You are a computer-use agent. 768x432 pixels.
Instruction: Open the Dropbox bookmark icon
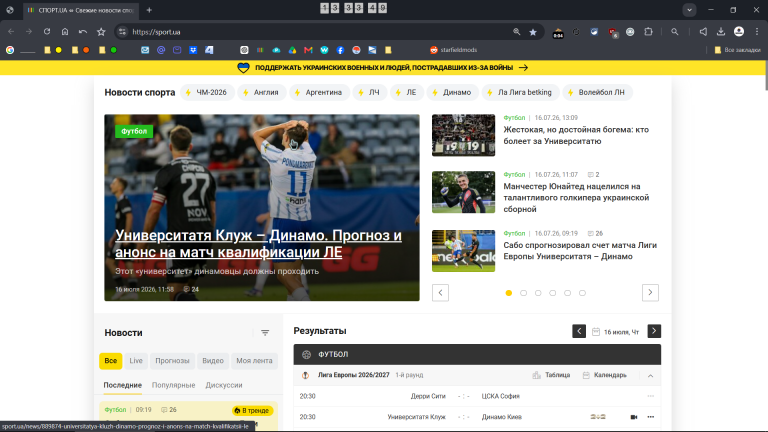(193, 50)
